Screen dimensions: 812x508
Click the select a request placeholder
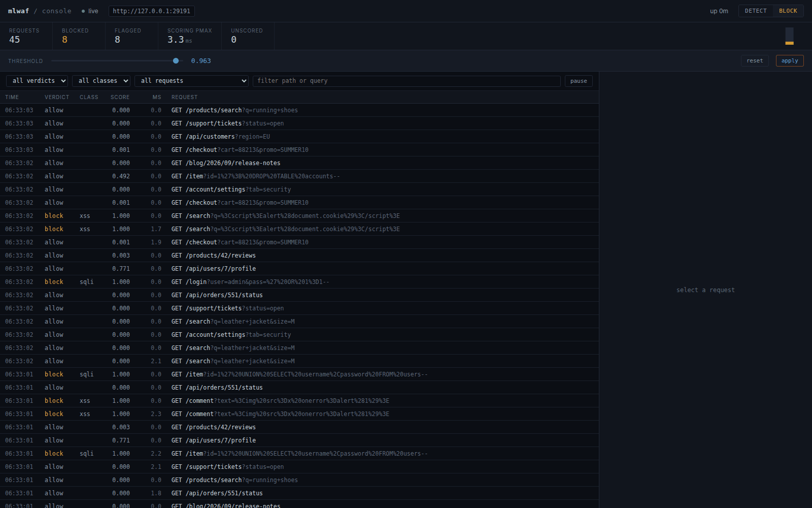pyautogui.click(x=705, y=290)
